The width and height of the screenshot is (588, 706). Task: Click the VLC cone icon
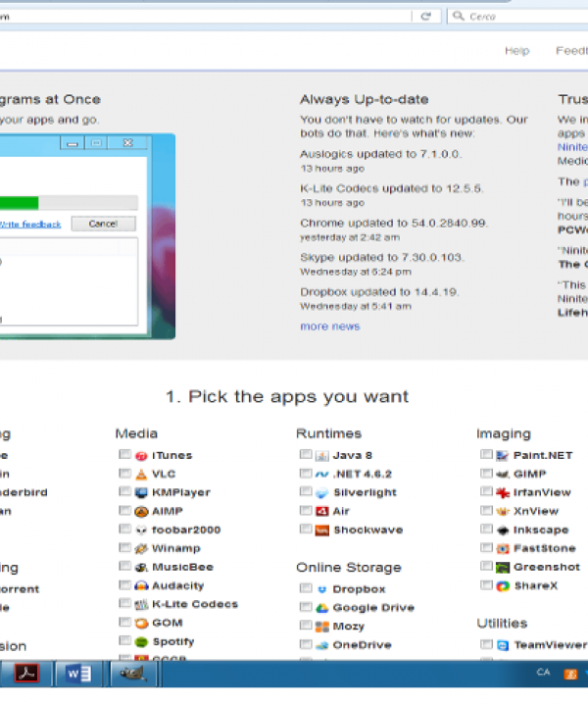click(141, 474)
